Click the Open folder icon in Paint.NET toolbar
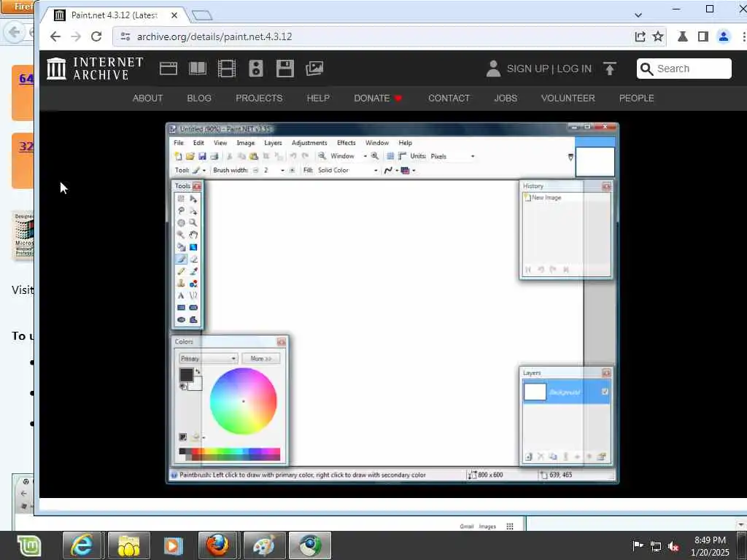Image resolution: width=747 pixels, height=560 pixels. tap(190, 156)
